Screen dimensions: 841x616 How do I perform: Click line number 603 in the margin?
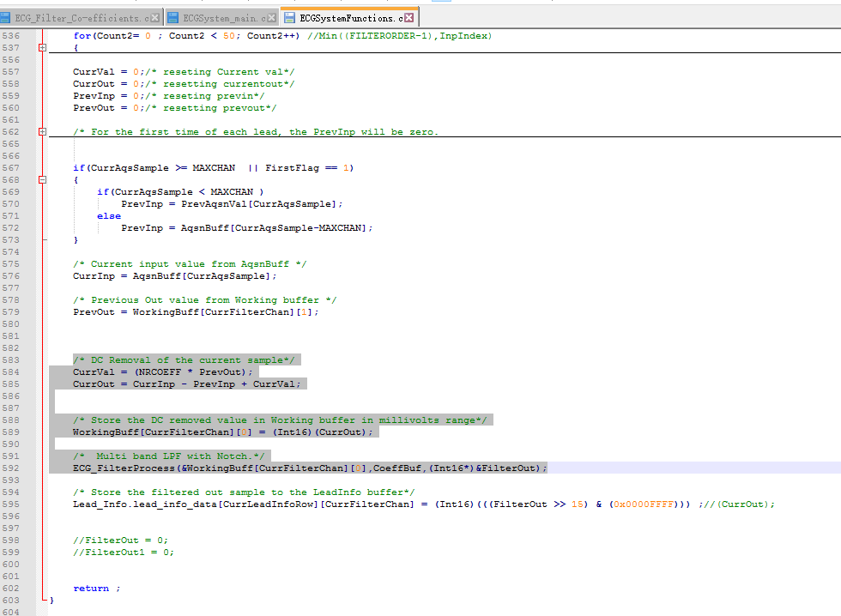(x=10, y=601)
